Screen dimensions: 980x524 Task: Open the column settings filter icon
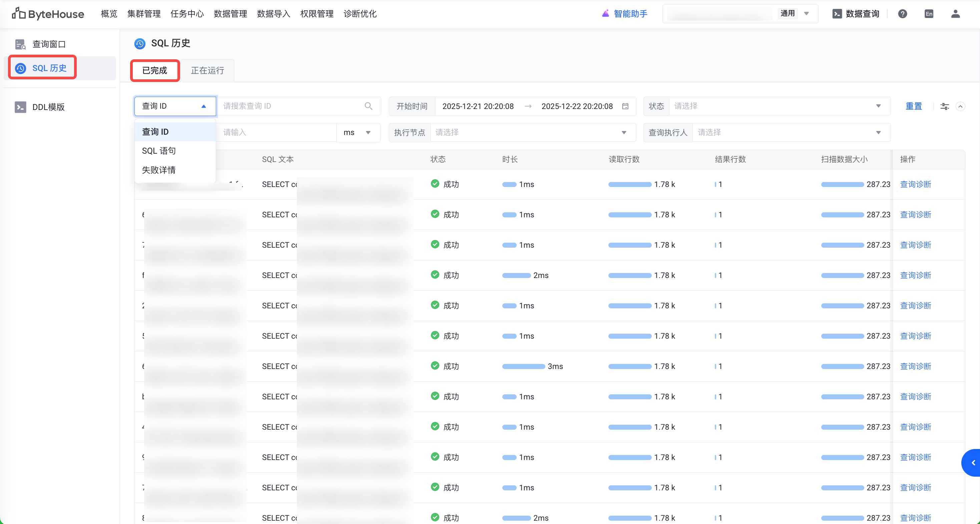[x=945, y=106]
